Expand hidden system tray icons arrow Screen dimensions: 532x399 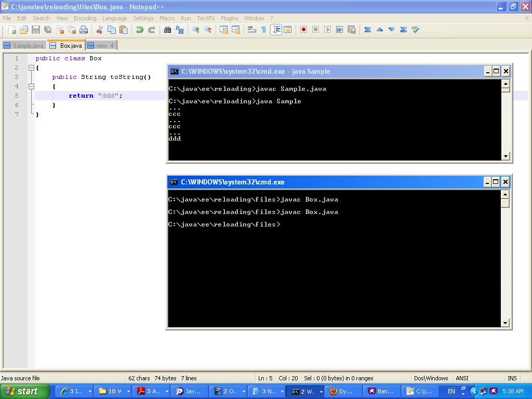(x=474, y=391)
